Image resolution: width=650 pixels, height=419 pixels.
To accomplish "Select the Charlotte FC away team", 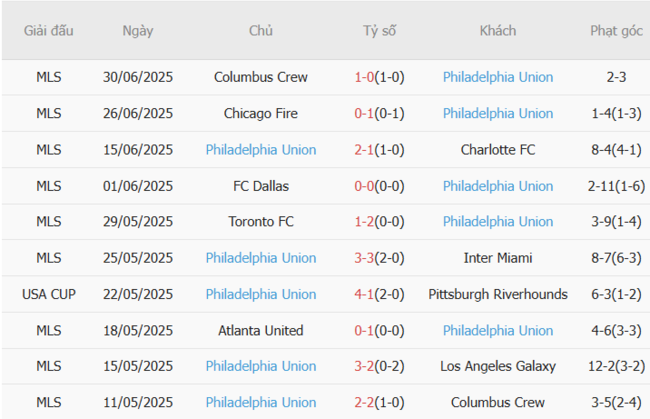I will click(x=498, y=150).
